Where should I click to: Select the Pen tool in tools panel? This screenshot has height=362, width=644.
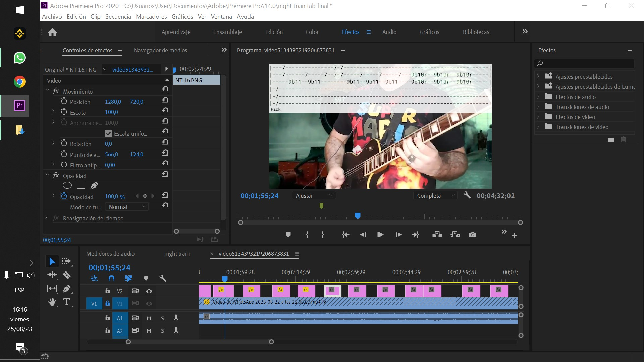[x=67, y=288]
